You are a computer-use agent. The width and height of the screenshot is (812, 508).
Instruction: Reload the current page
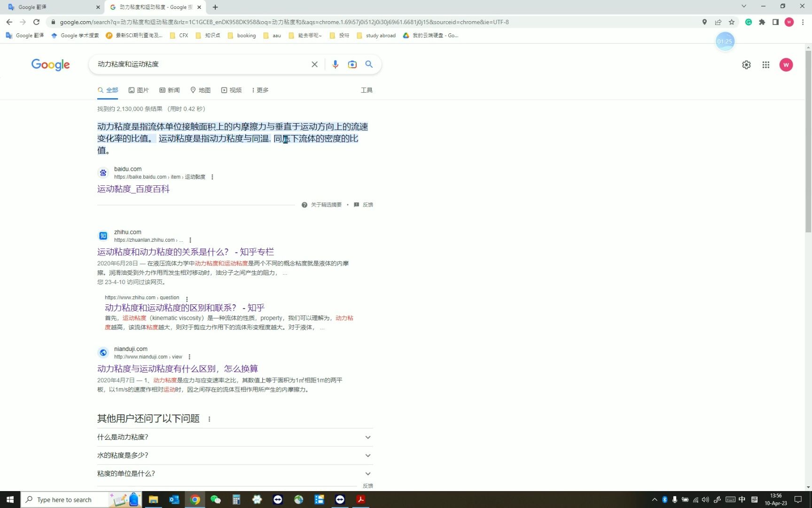point(36,22)
